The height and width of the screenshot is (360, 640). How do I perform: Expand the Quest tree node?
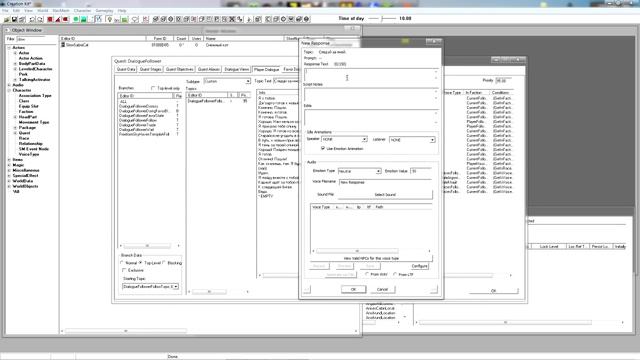[15, 133]
